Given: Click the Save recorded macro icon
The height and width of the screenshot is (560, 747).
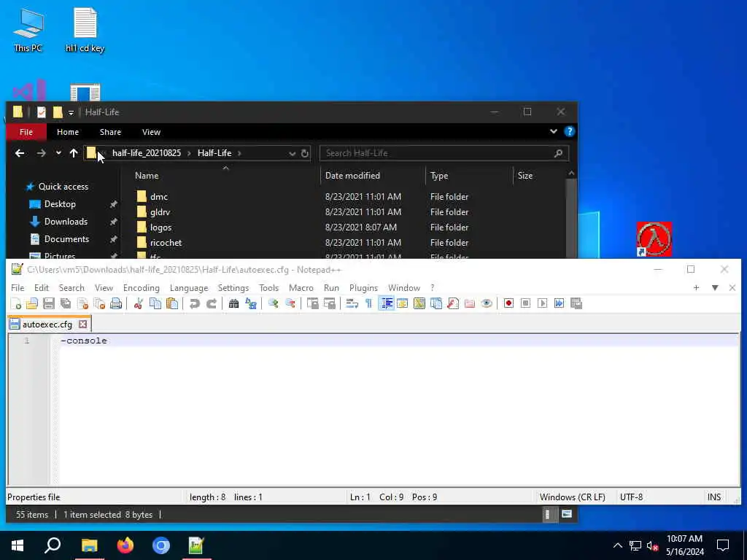Looking at the screenshot, I should click(576, 303).
